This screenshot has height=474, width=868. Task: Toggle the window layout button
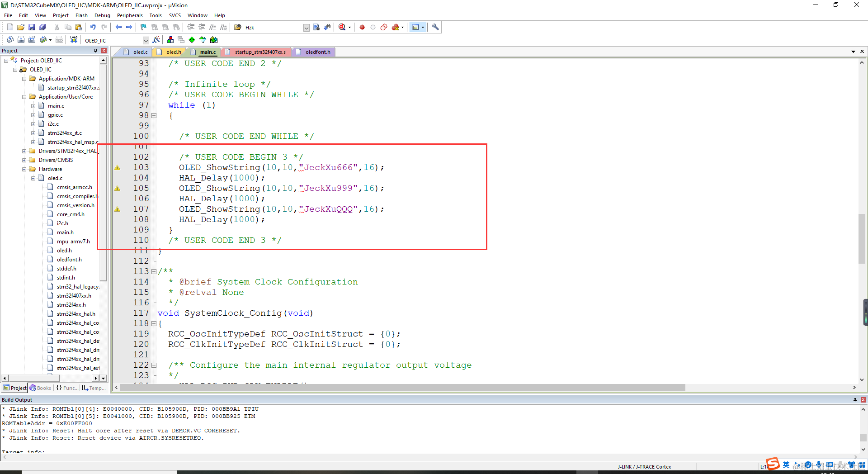tap(415, 27)
